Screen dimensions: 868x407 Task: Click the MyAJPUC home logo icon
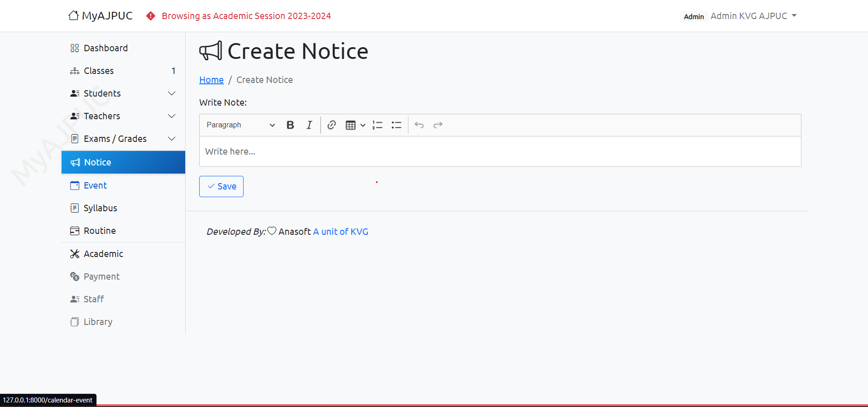73,15
